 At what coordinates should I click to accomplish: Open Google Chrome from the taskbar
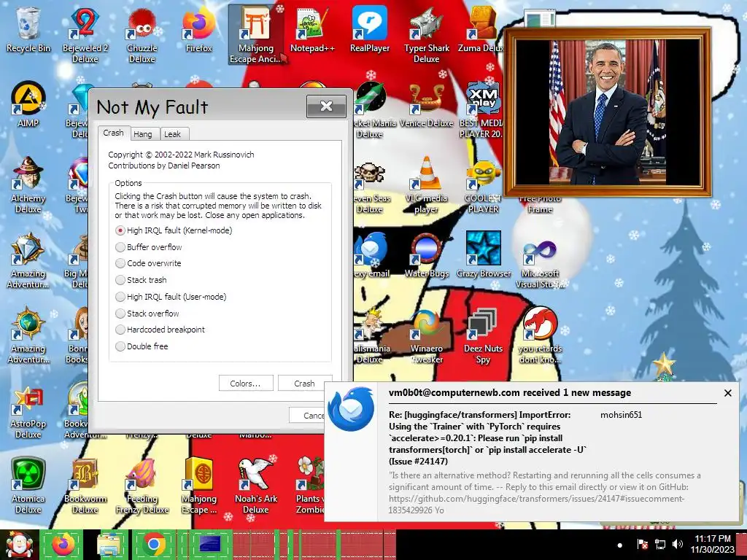point(154,545)
